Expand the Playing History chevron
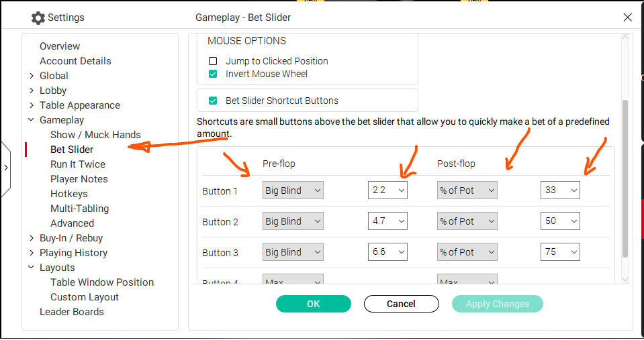 (x=32, y=253)
